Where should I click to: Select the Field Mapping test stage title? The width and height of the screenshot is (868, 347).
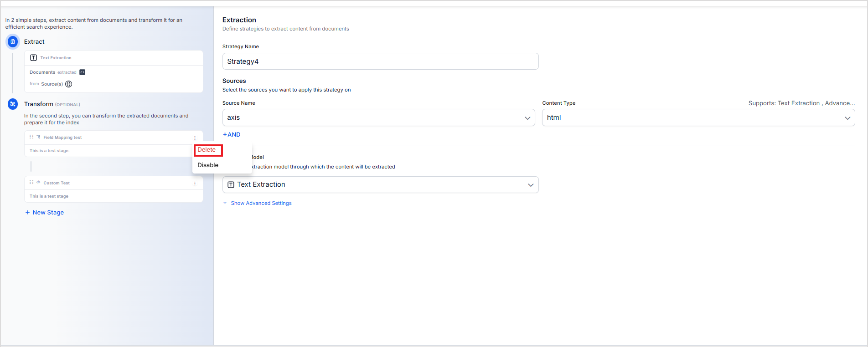[62, 138]
